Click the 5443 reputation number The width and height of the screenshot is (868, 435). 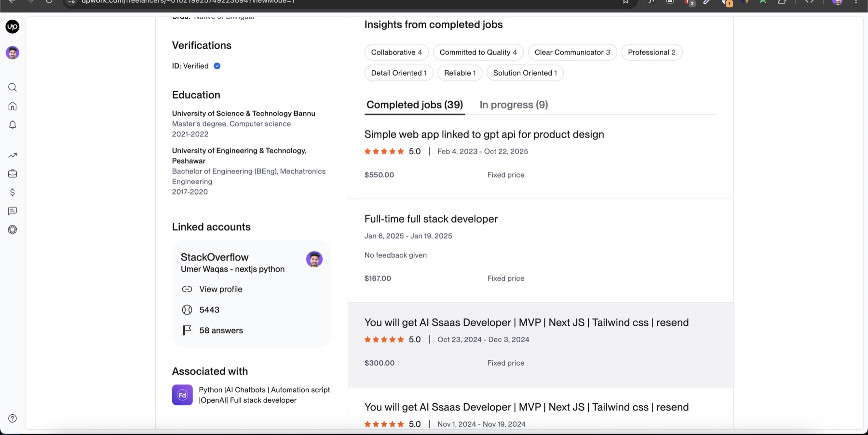coord(209,310)
